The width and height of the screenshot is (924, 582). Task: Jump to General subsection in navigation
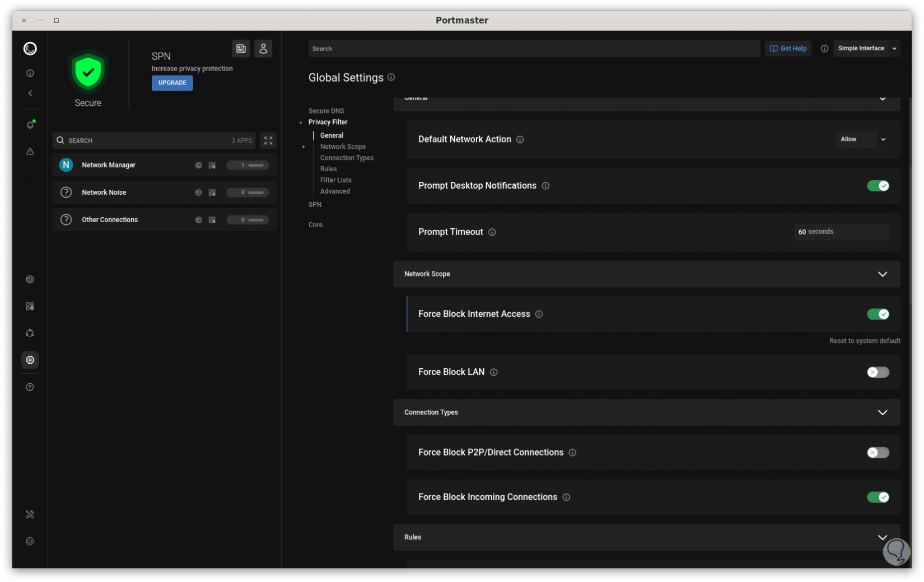coord(332,135)
